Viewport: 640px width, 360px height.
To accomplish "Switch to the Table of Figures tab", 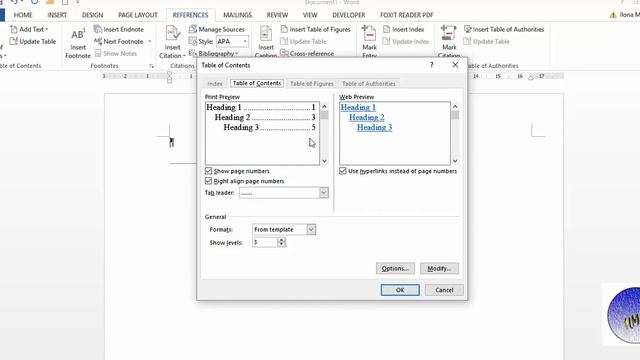I will coord(312,84).
